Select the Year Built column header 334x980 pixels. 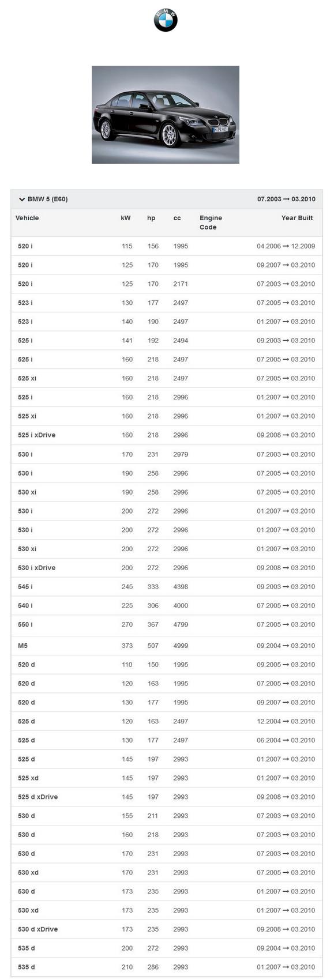tap(297, 218)
